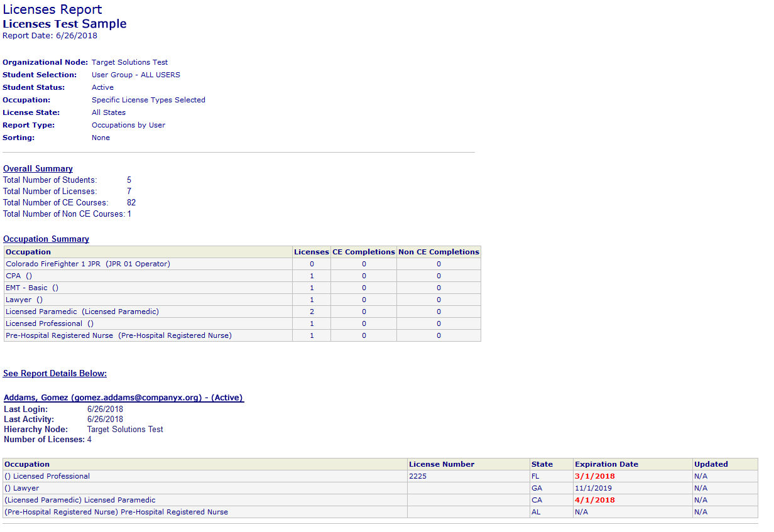Click the Licenses Test Sample subtitle
This screenshot has height=532, width=774.
click(65, 23)
